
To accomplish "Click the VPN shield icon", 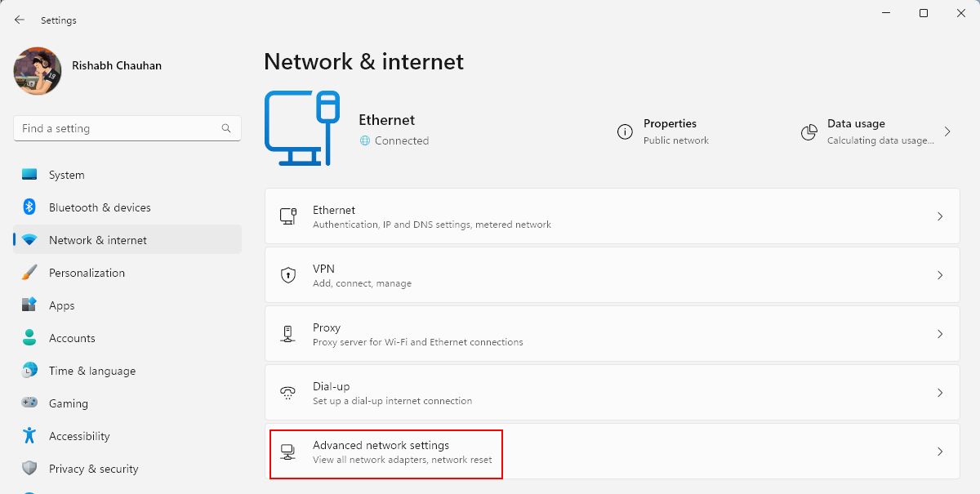I will [289, 274].
